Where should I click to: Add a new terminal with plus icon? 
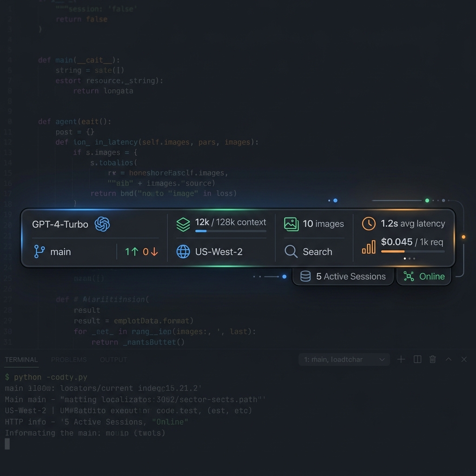401,359
